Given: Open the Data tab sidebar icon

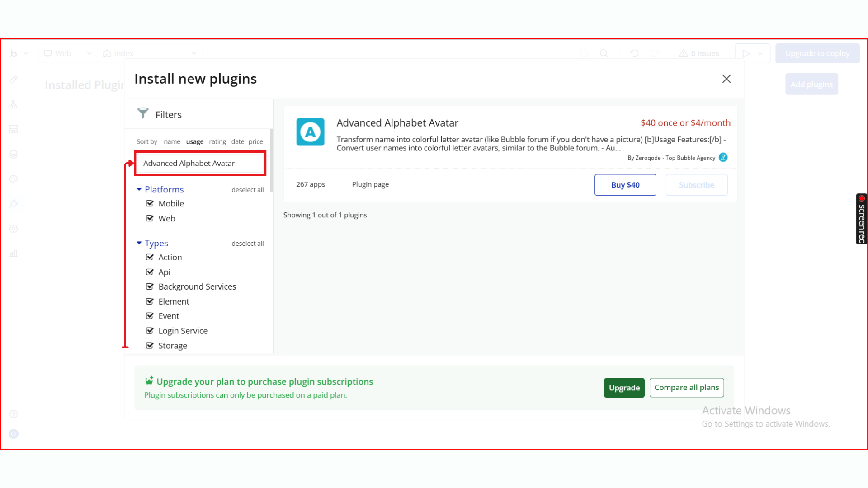Looking at the screenshot, I should tap(14, 155).
